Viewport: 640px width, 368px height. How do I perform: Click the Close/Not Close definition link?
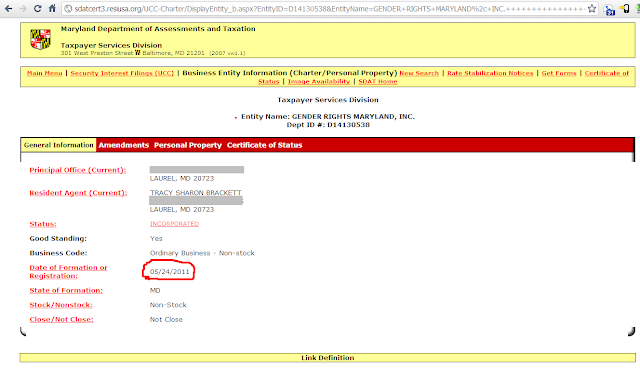61,319
